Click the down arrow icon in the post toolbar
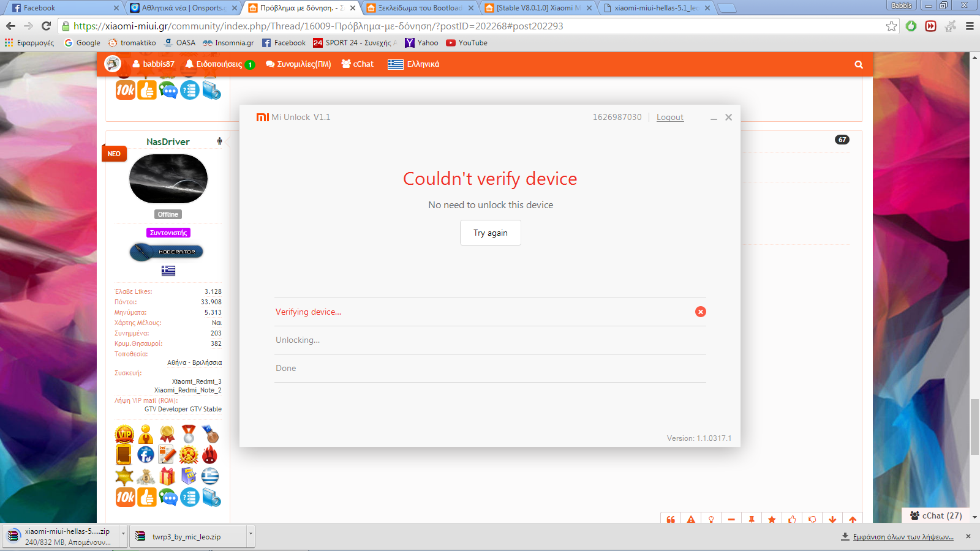This screenshot has width=980, height=551. tap(832, 519)
